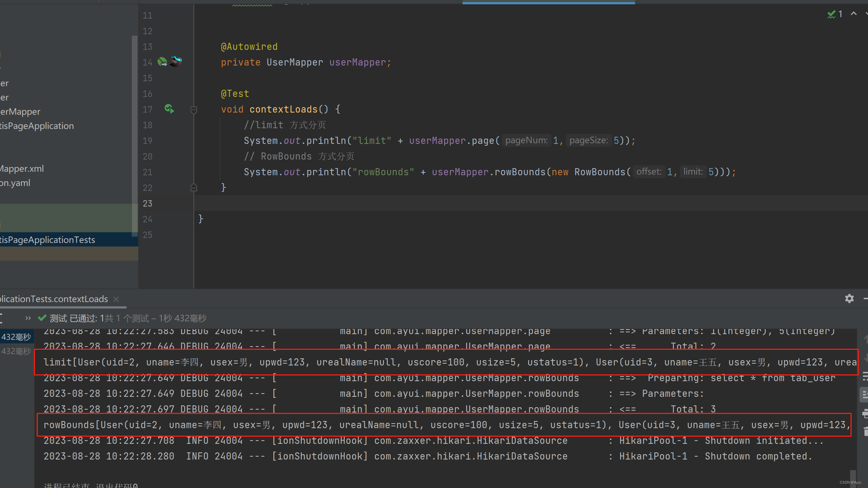Viewport: 868px width, 488px height.
Task: Click the Spring bean gutter icon on userMapper line
Action: [x=162, y=62]
